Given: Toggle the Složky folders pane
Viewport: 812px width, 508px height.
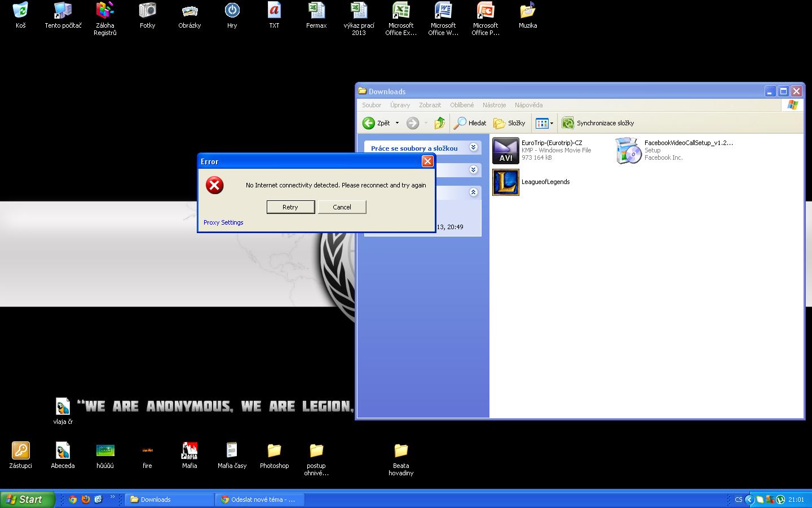Looking at the screenshot, I should [x=509, y=123].
